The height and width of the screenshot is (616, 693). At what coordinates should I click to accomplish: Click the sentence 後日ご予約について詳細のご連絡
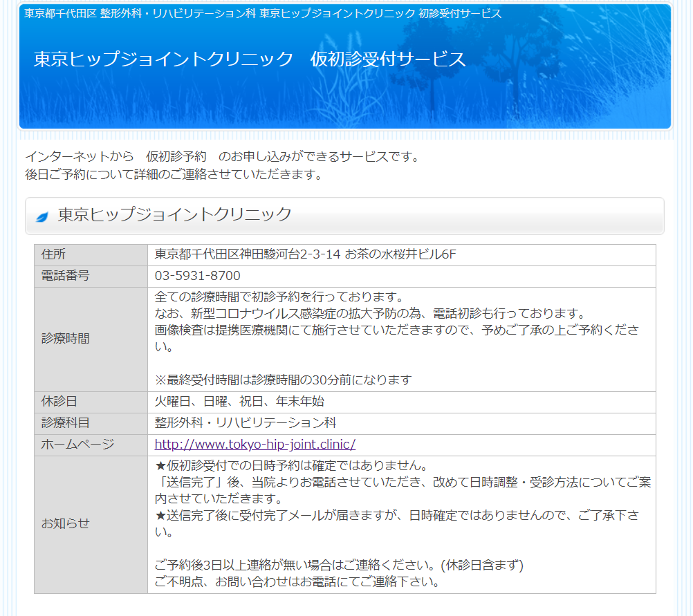[x=174, y=174]
